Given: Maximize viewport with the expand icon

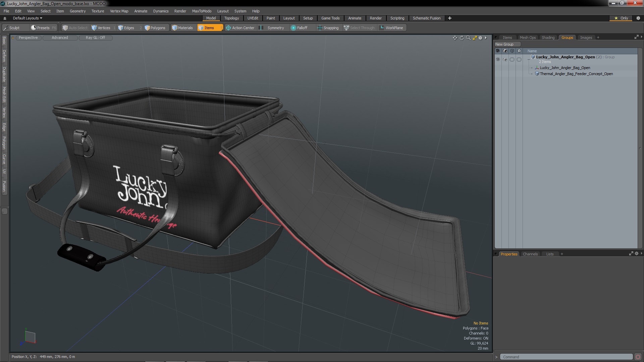Looking at the screenshot, I should (x=475, y=38).
